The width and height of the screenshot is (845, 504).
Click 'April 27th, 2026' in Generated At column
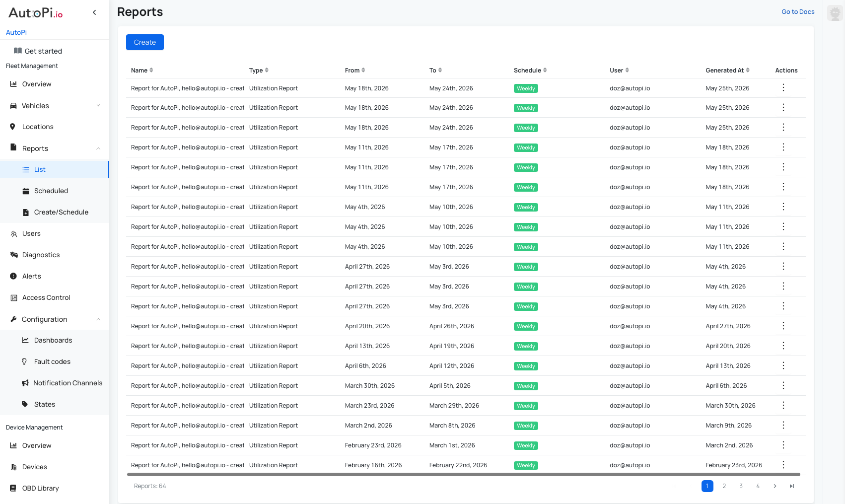728,326
